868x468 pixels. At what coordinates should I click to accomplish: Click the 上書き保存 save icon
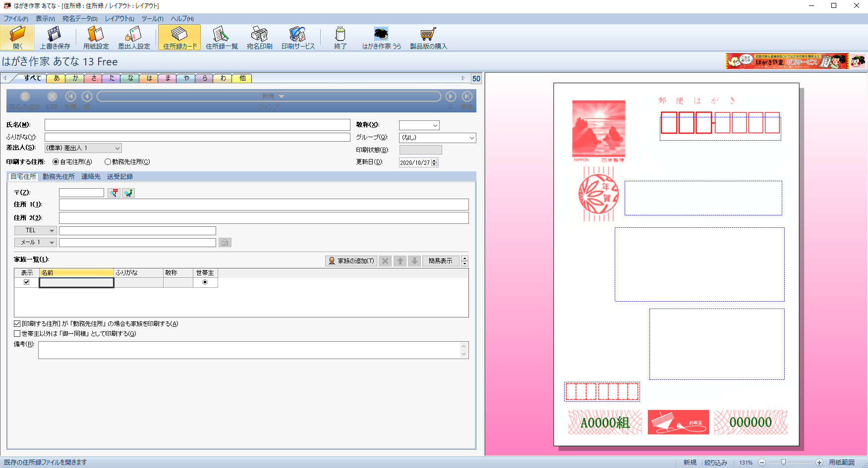[55, 38]
